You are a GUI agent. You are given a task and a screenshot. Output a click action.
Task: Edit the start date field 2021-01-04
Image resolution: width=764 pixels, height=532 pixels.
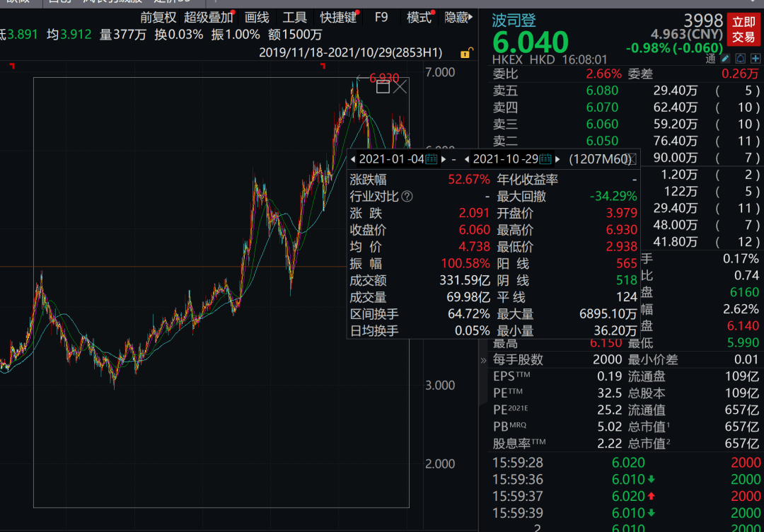[391, 158]
